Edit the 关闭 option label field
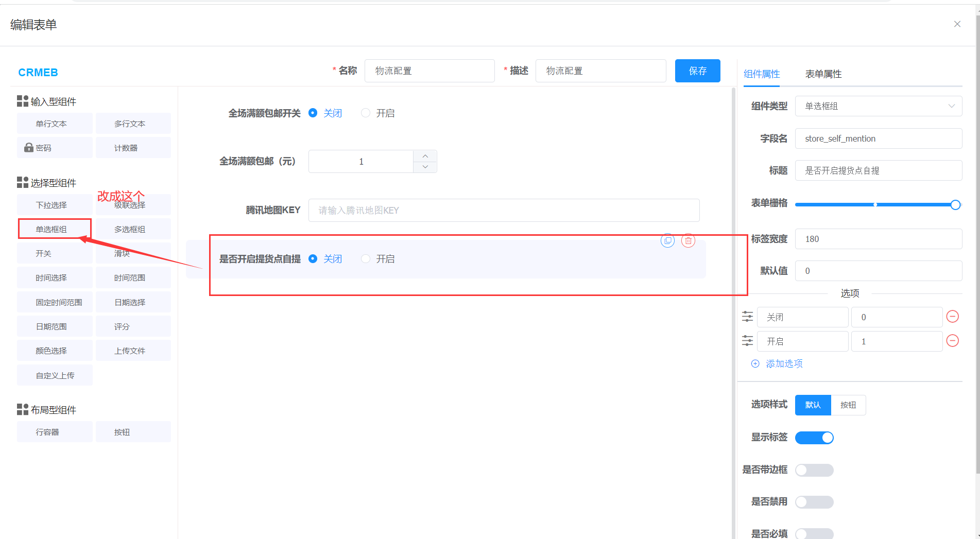 click(802, 317)
